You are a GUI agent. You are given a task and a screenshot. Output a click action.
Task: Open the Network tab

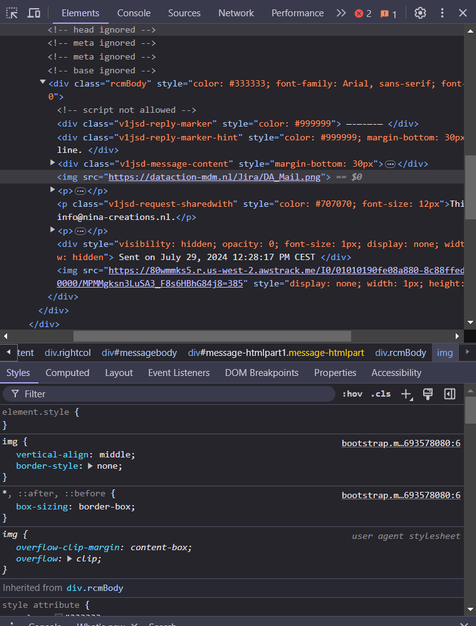pyautogui.click(x=236, y=13)
